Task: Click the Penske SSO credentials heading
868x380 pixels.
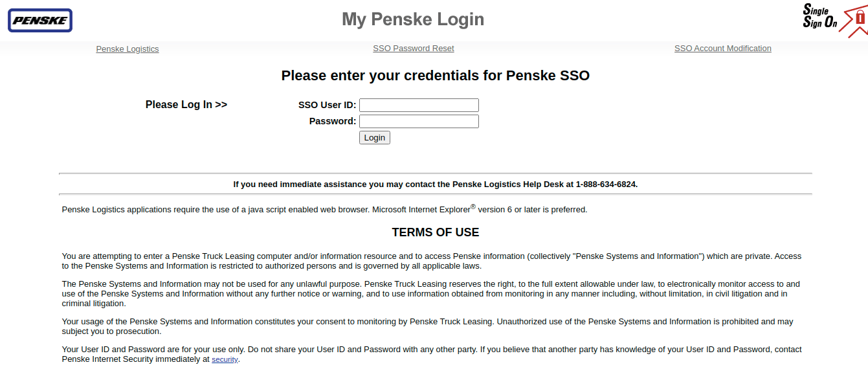Action: tap(436, 76)
